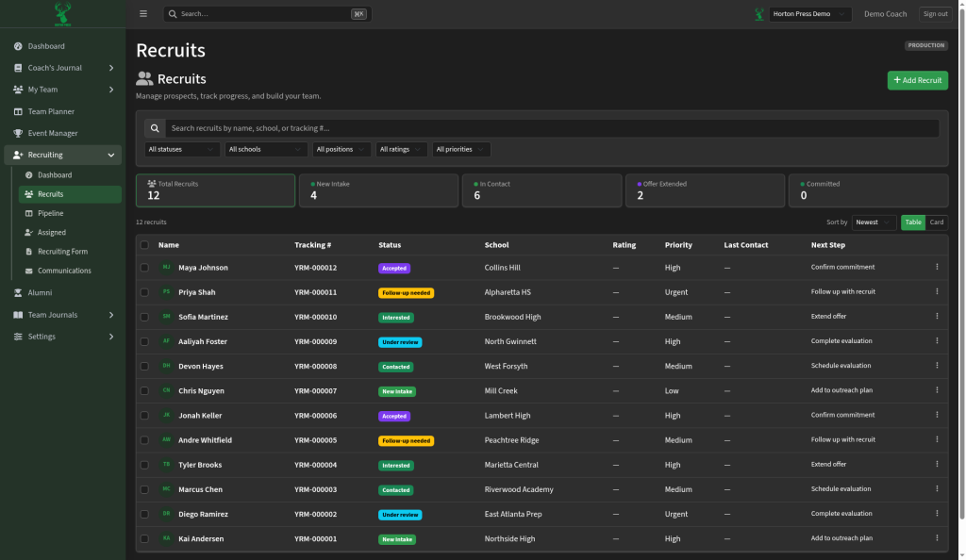Screen dimensions: 966x560
Task: Open the Recruiting Form document icon
Action: coord(28,252)
